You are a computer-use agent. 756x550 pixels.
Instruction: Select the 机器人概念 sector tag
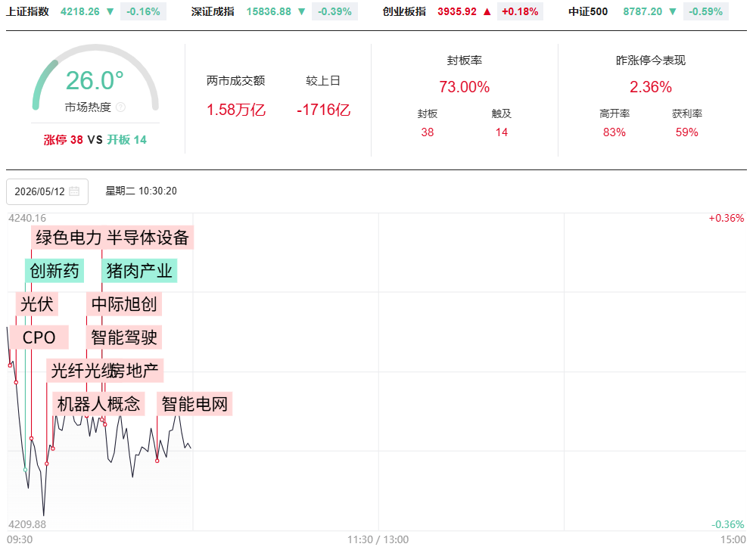click(99, 404)
